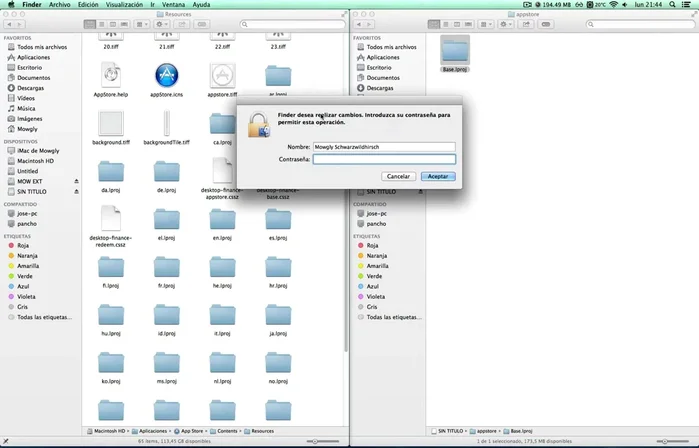Switch Resources window to column view
Image resolution: width=699 pixels, height=448 pixels.
click(x=113, y=25)
